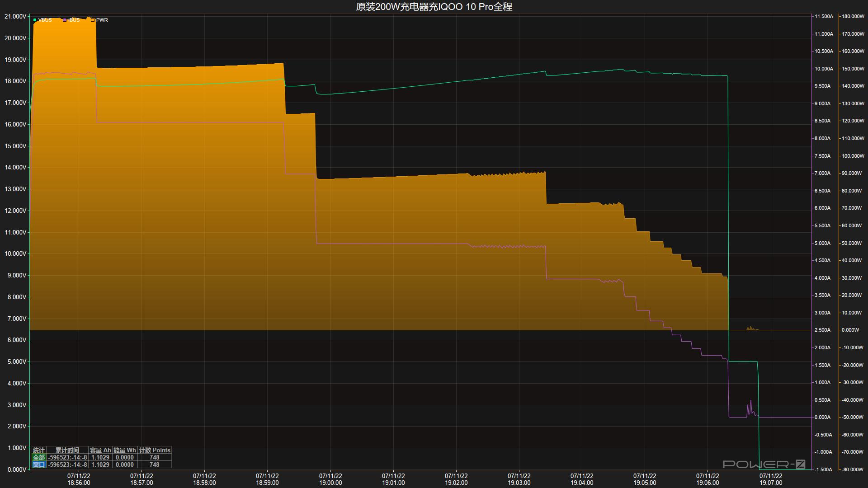Click the 累计时间 column header
The height and width of the screenshot is (488, 868).
[67, 450]
